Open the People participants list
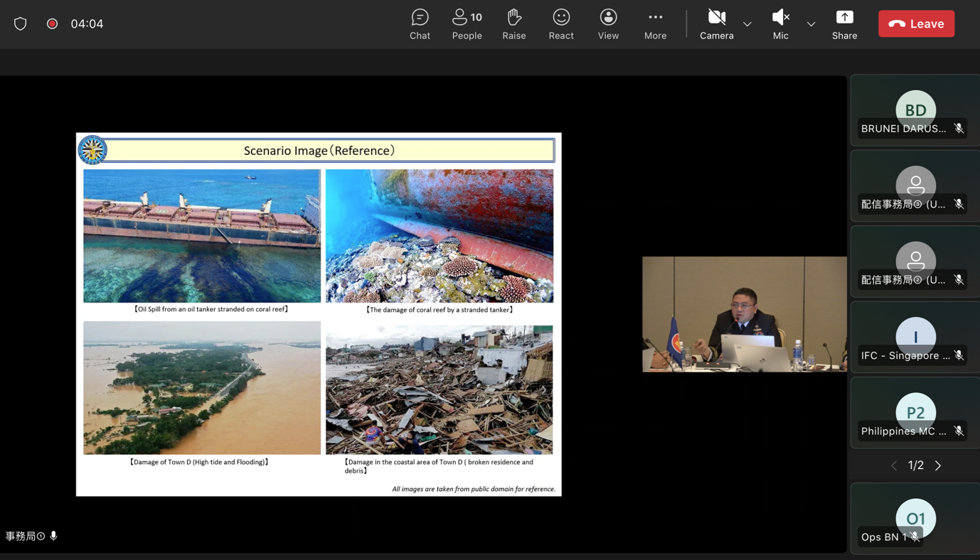 (467, 24)
